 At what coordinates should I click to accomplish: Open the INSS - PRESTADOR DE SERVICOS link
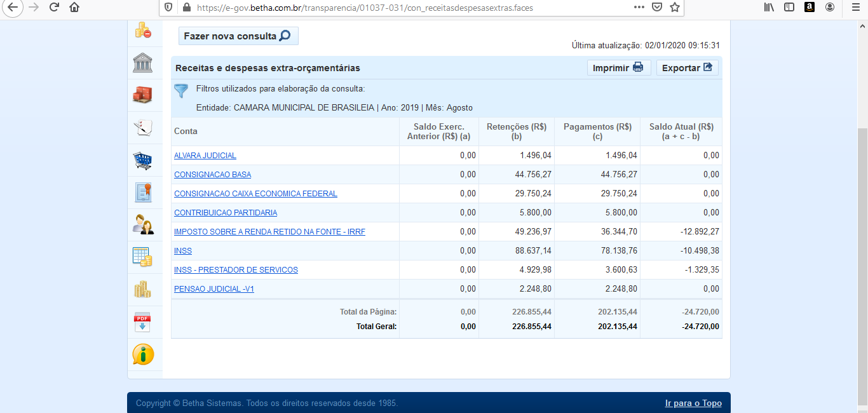click(x=236, y=270)
